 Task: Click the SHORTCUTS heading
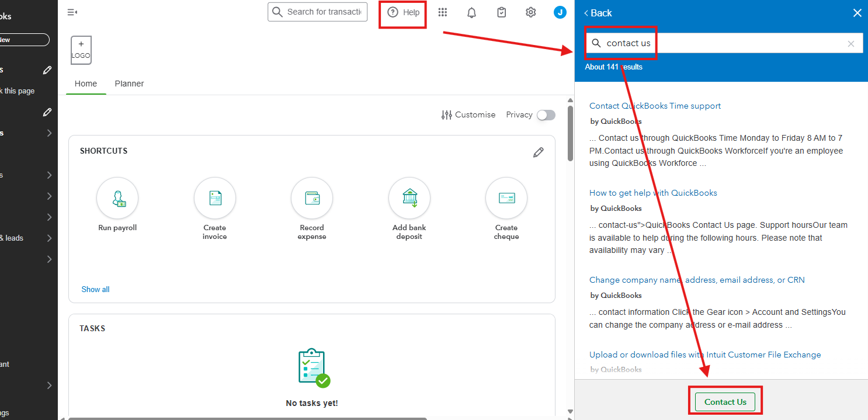(103, 151)
